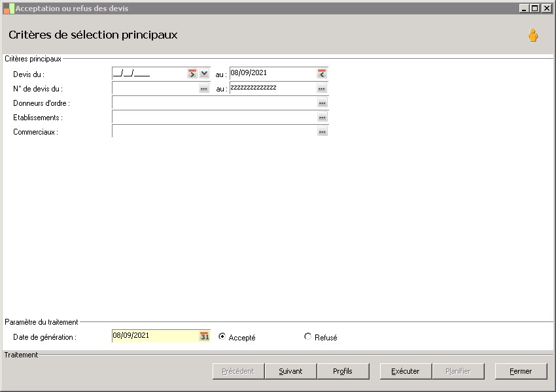The image size is (556, 392).
Task: Open the Profils button
Action: click(x=343, y=371)
